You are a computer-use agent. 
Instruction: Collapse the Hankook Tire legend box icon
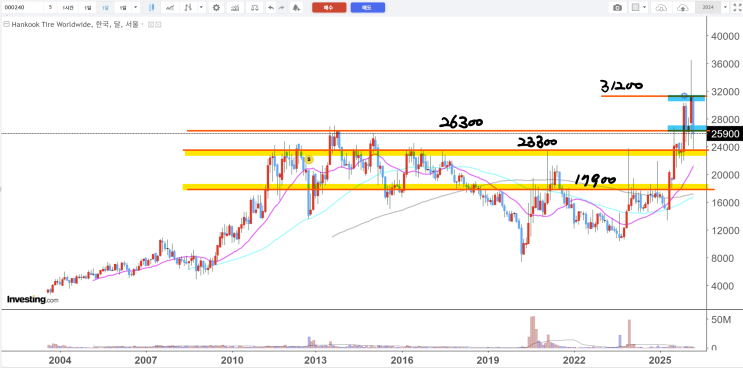6,25
